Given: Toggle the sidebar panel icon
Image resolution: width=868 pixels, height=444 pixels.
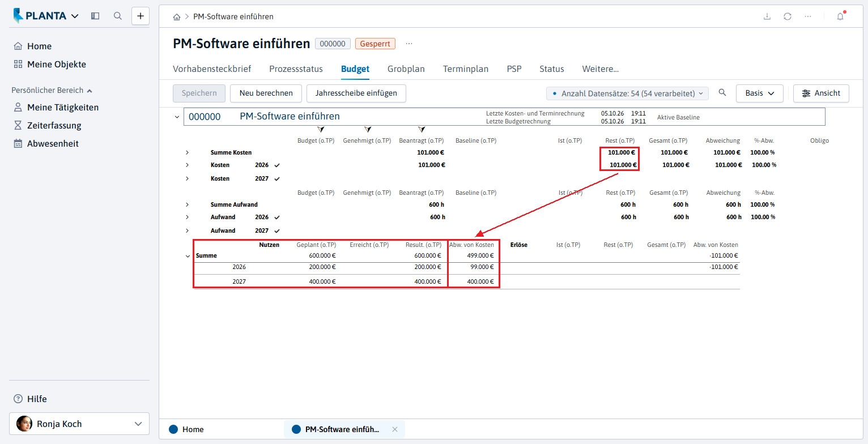Looking at the screenshot, I should pyautogui.click(x=95, y=16).
